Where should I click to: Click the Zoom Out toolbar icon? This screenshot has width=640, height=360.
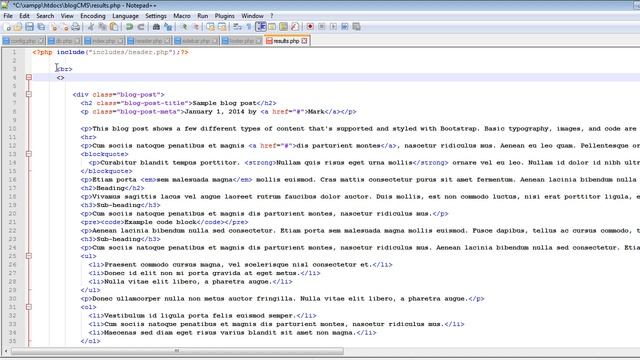pyautogui.click(x=196, y=27)
